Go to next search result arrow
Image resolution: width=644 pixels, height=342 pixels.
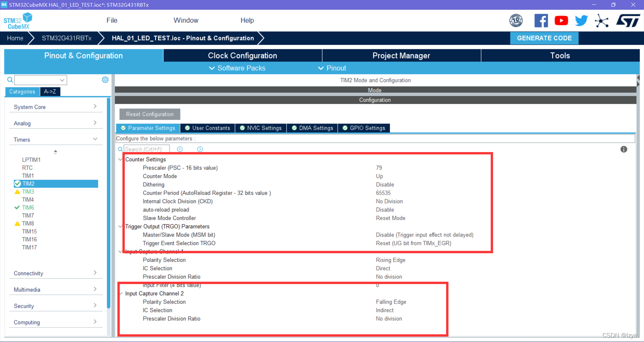(200, 149)
